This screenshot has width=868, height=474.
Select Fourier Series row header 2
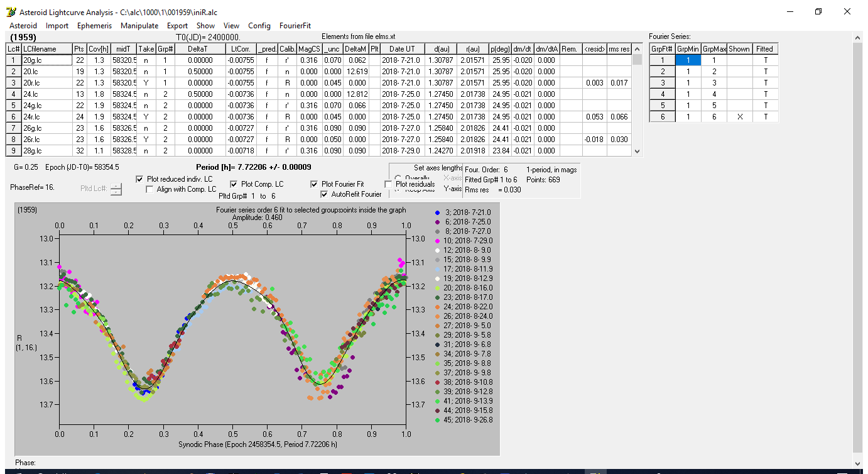coord(662,72)
